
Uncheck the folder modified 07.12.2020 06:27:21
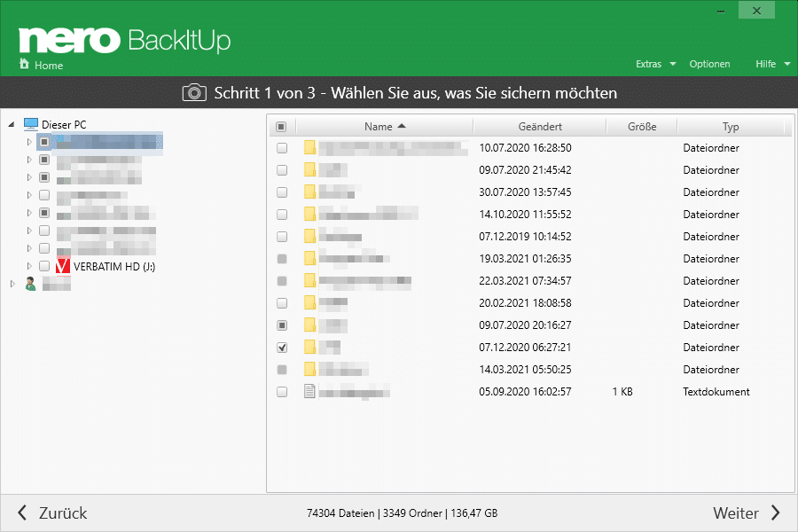(x=282, y=348)
